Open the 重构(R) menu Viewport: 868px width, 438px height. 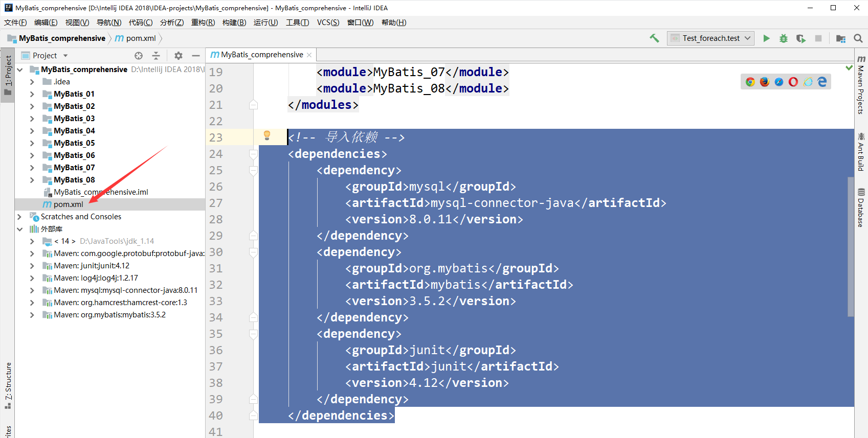[203, 22]
